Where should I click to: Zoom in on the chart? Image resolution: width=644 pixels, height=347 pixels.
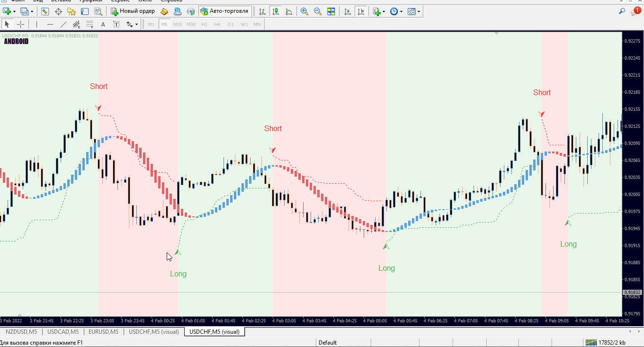pyautogui.click(x=304, y=11)
